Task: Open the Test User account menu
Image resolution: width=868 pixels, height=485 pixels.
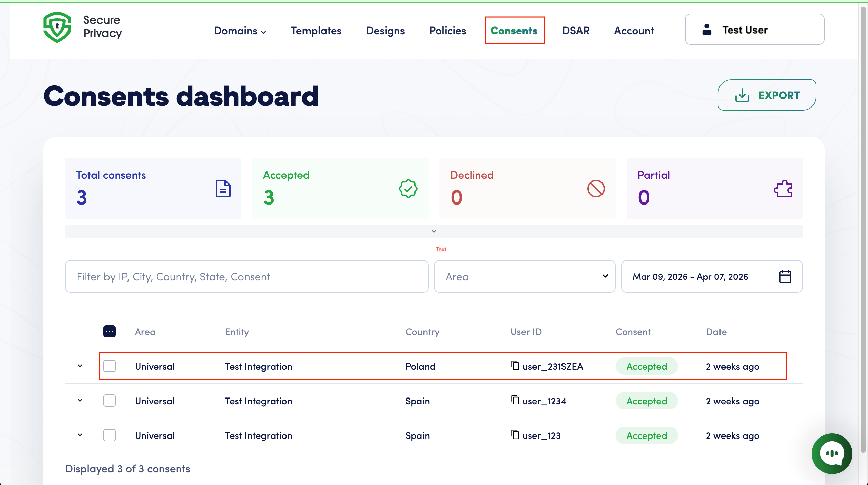Action: pyautogui.click(x=754, y=29)
